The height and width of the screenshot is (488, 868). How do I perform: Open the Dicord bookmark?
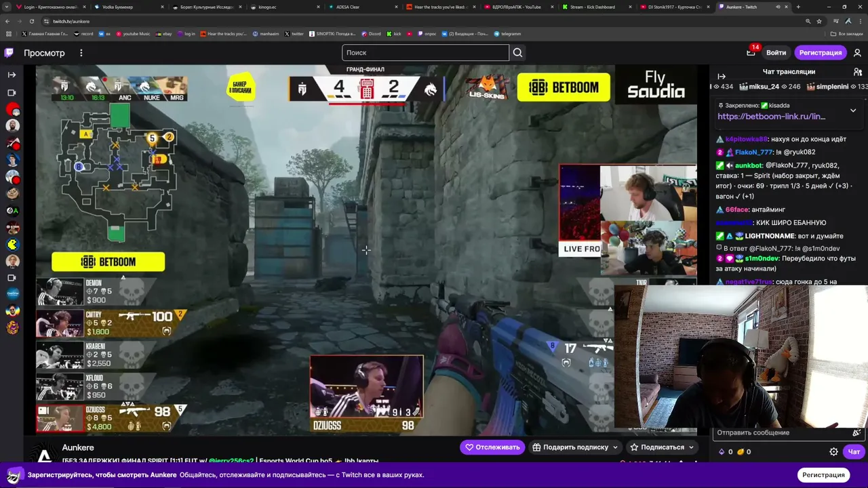tap(371, 34)
